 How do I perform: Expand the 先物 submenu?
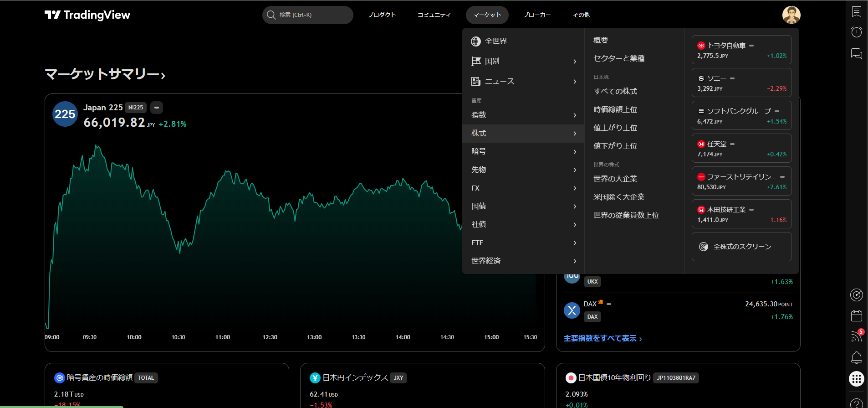[575, 170]
